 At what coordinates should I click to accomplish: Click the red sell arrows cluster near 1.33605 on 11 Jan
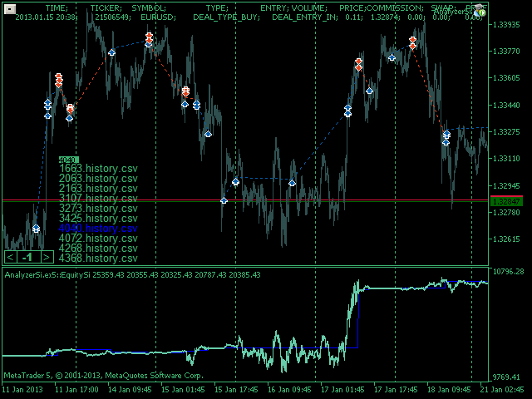(59, 80)
